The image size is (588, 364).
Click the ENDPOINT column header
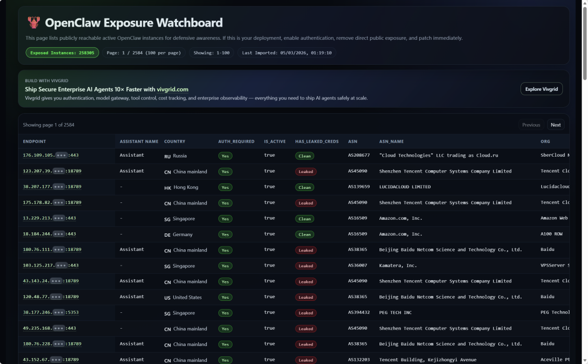[x=34, y=141]
